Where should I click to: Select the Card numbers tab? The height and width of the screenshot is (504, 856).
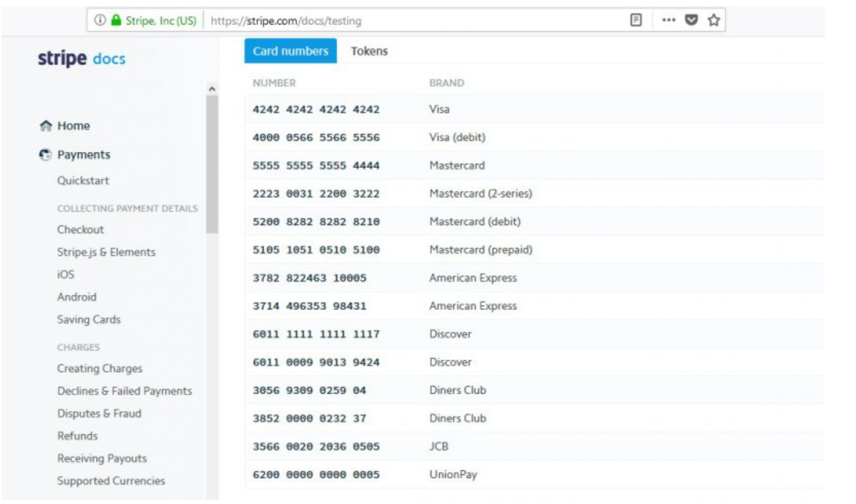290,51
